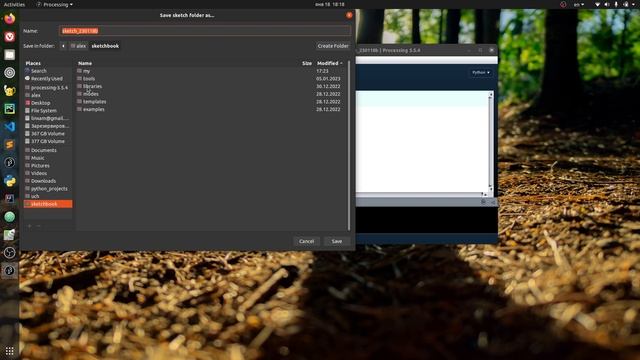The width and height of the screenshot is (640, 360).
Task: Open OBS Studio from the dock
Action: coord(9,252)
